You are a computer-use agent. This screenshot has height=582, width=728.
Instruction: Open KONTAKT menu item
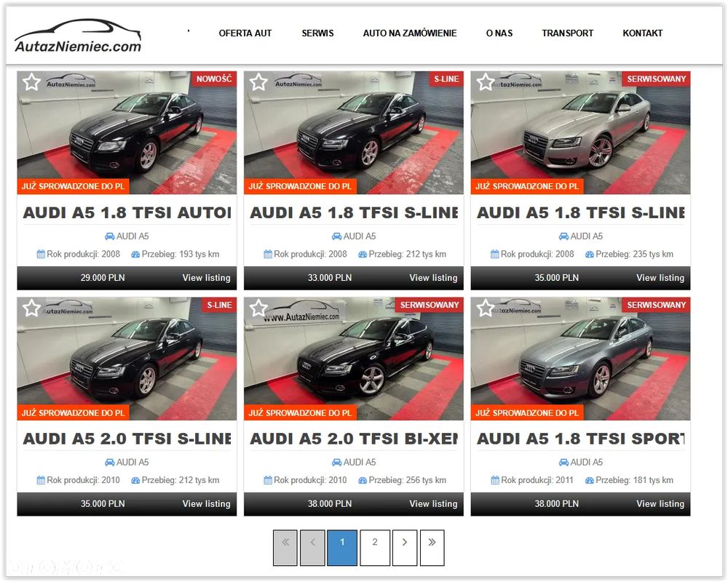pyautogui.click(x=643, y=33)
